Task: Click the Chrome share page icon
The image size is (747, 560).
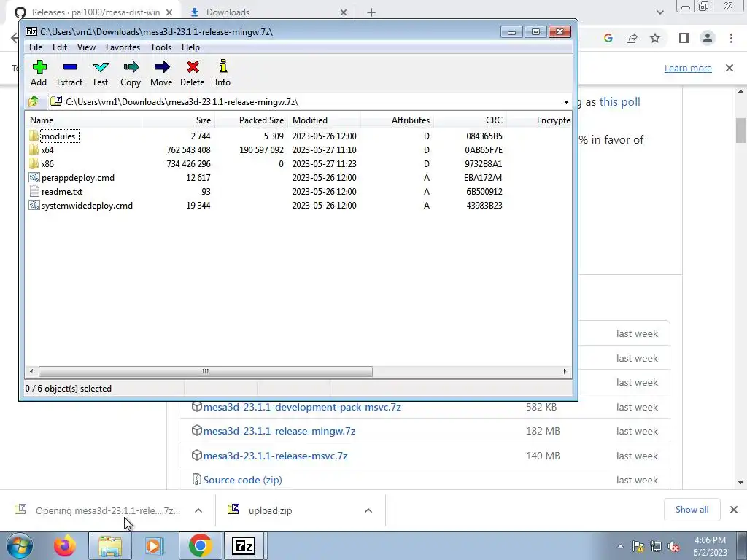Action: [632, 38]
